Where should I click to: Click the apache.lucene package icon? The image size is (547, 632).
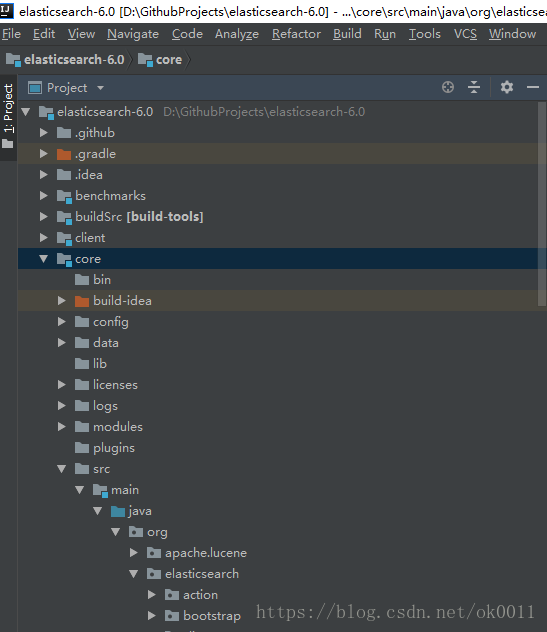click(154, 553)
